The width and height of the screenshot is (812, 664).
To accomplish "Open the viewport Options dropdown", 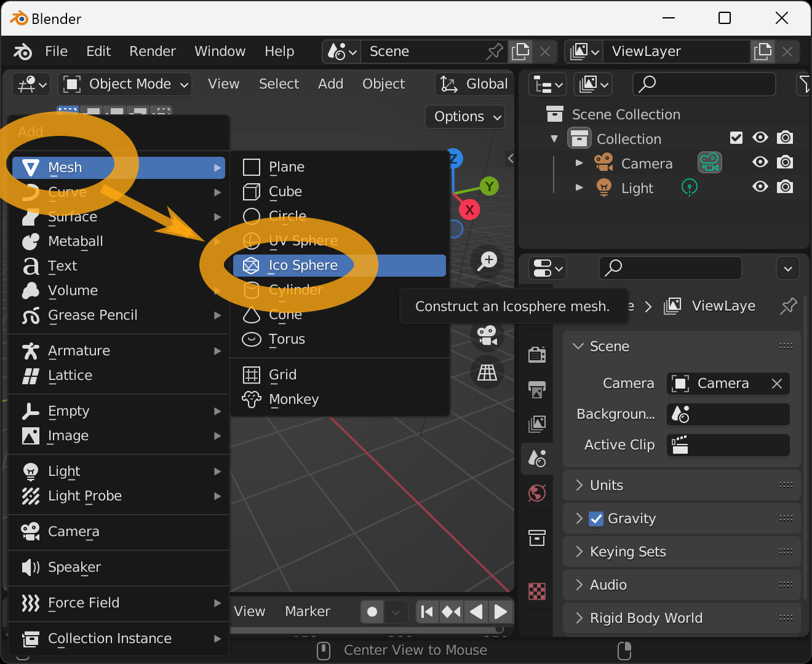I will (x=466, y=117).
